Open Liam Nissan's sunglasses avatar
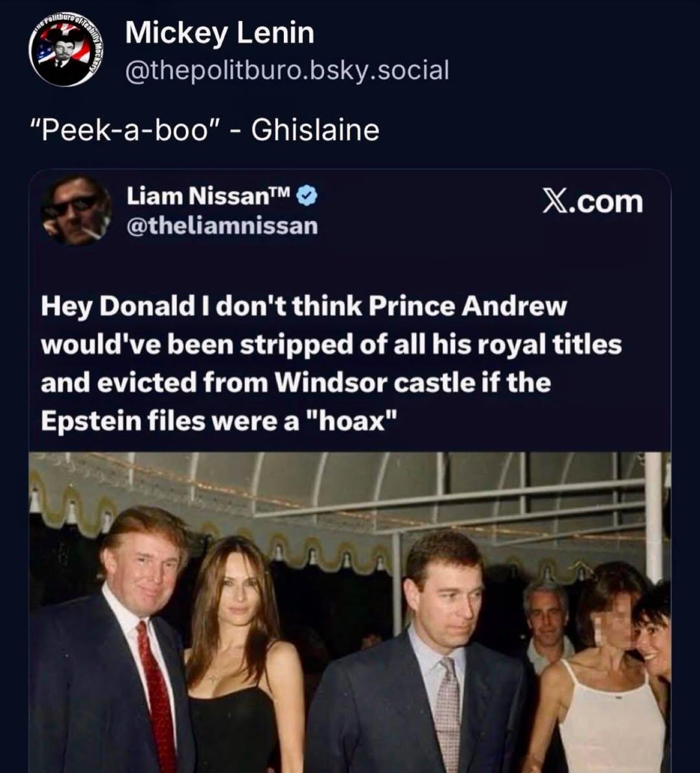The height and width of the screenshot is (773, 700). (76, 209)
